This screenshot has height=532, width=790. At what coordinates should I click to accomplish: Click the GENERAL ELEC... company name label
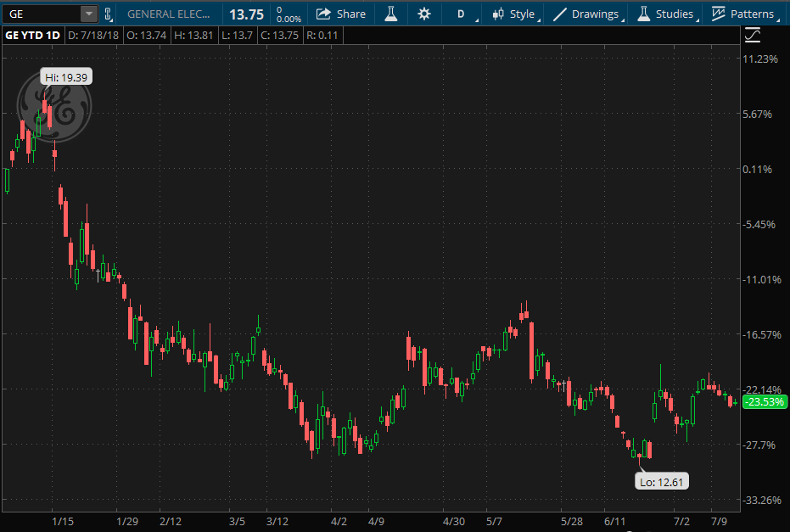[168, 14]
